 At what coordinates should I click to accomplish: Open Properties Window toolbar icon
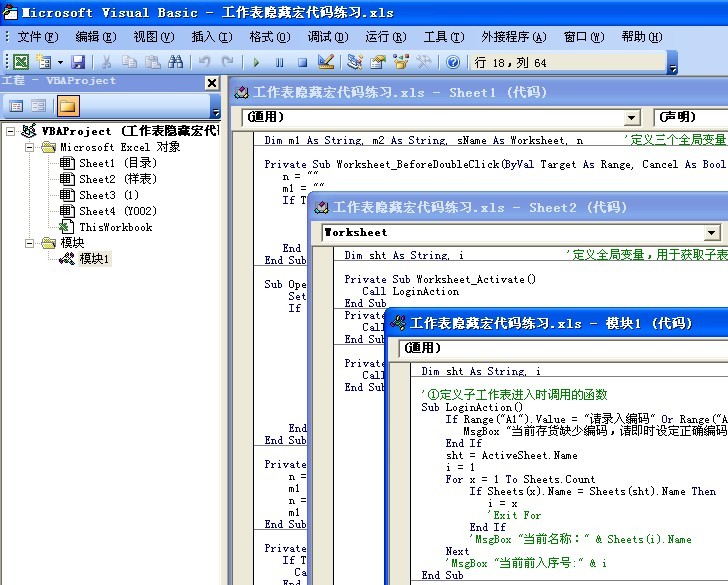click(377, 62)
